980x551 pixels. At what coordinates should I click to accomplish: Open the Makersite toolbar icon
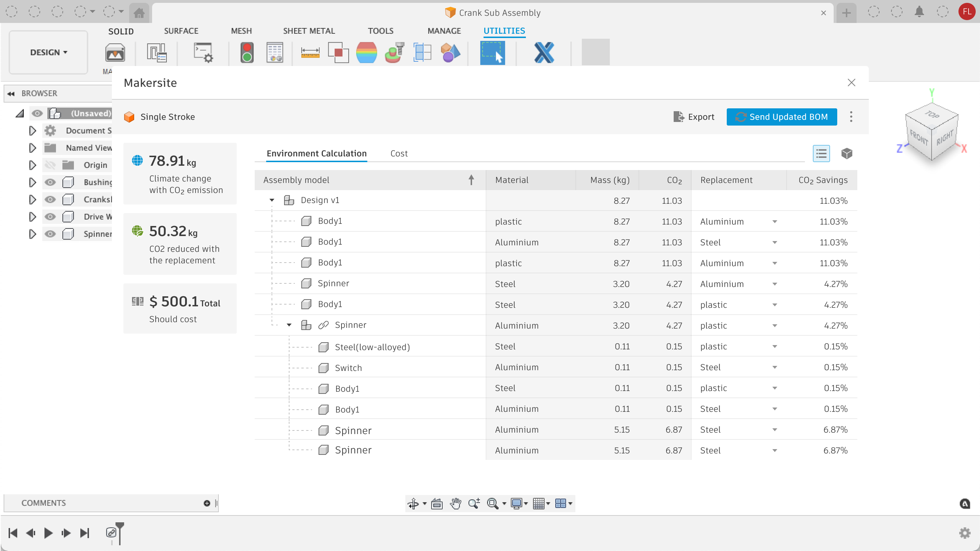(115, 52)
